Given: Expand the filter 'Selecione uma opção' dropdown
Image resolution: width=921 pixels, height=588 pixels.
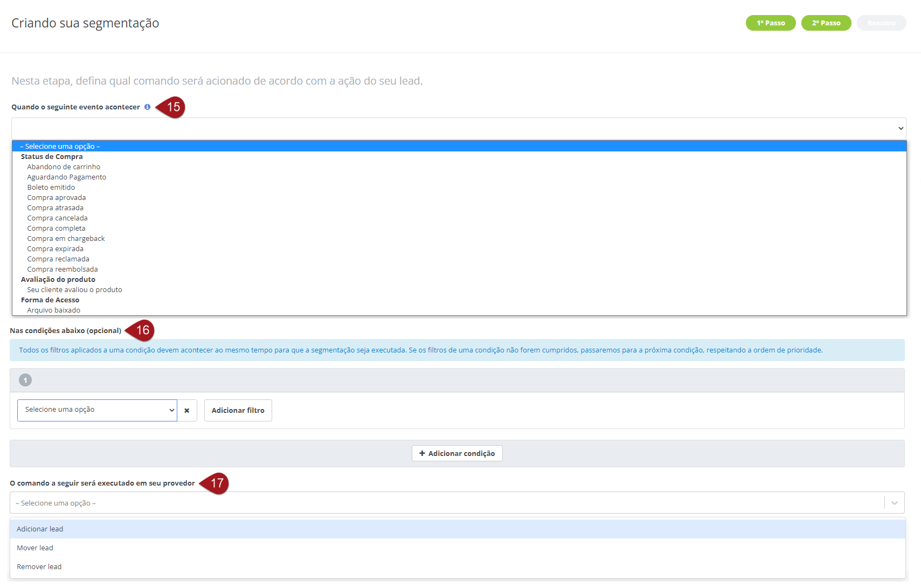Looking at the screenshot, I should pyautogui.click(x=97, y=410).
